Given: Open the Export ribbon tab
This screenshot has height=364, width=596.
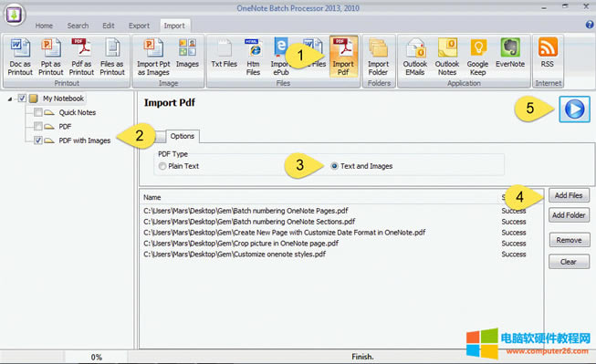Looking at the screenshot, I should click(139, 26).
